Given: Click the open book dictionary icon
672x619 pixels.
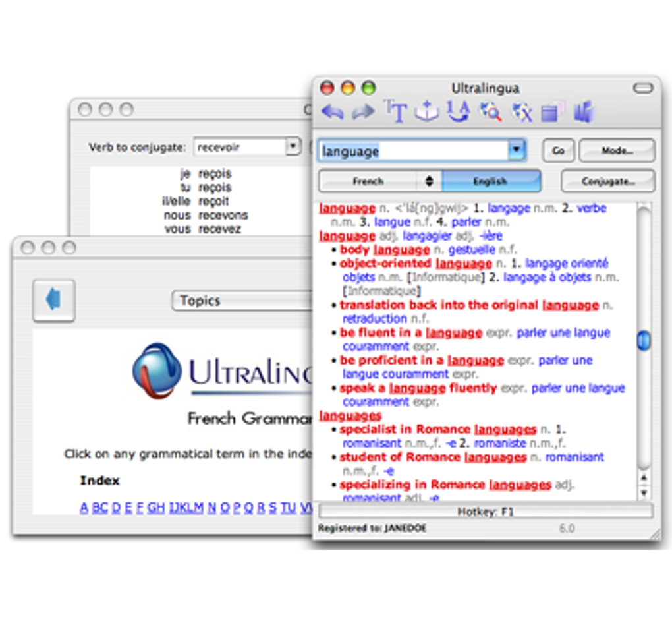Looking at the screenshot, I should click(426, 111).
